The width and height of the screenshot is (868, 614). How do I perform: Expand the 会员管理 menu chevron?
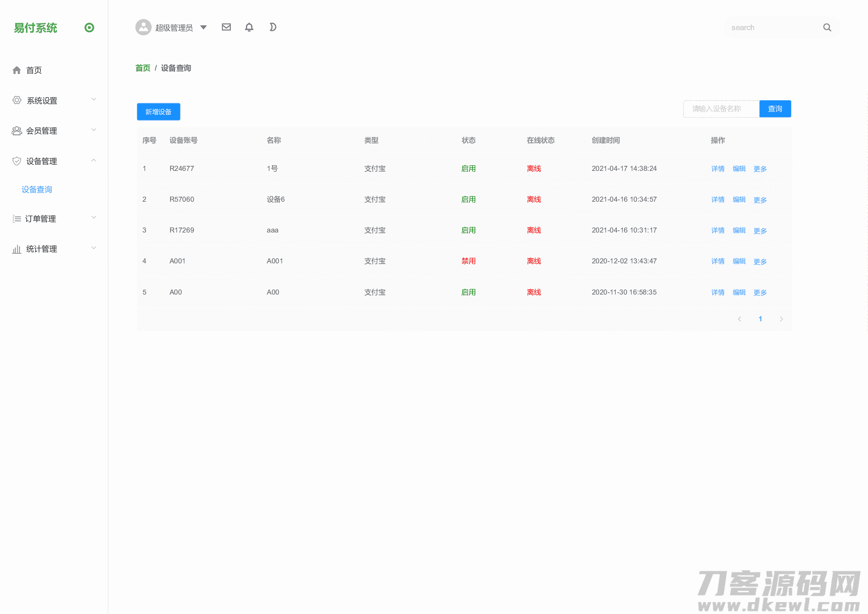(x=94, y=130)
